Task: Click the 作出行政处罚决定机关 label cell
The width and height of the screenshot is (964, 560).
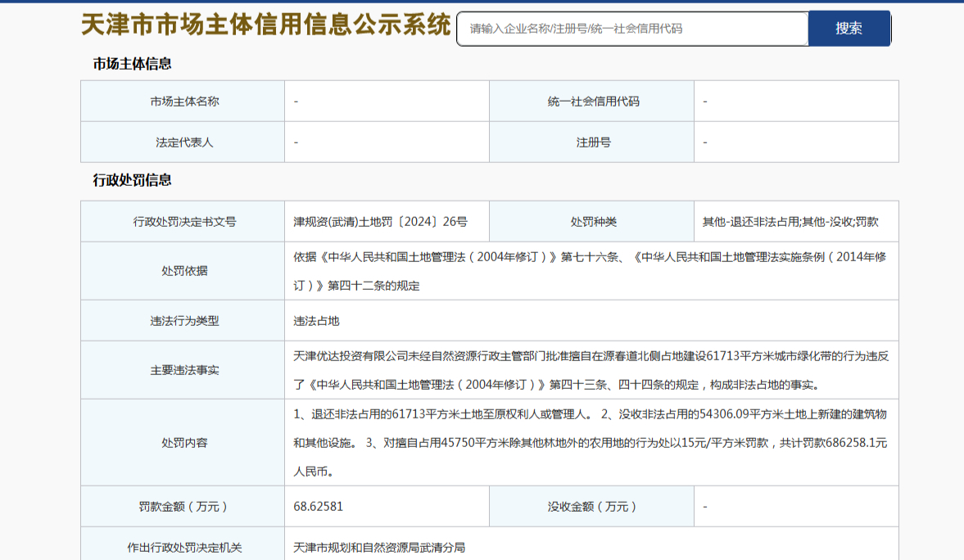Action: coord(183,545)
